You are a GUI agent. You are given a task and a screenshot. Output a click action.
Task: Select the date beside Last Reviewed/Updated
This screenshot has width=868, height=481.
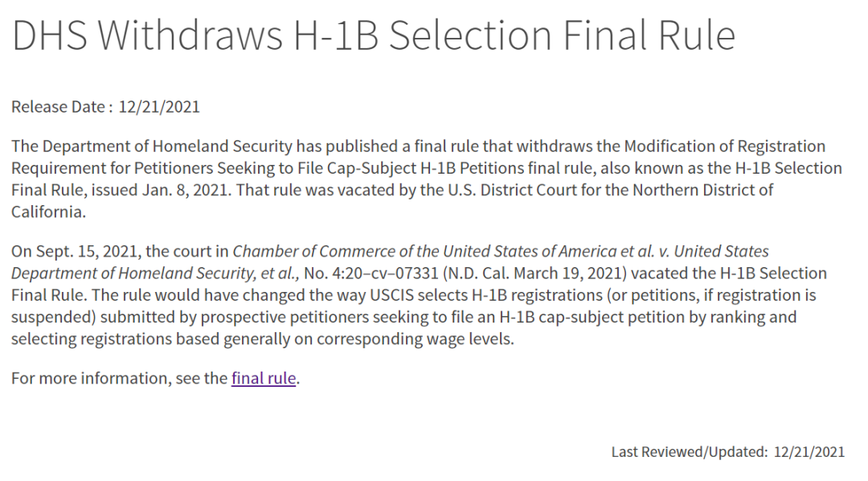click(809, 451)
